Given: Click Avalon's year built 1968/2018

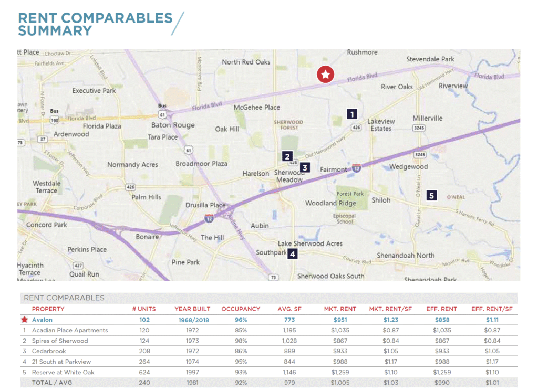Looking at the screenshot, I should 193,320.
